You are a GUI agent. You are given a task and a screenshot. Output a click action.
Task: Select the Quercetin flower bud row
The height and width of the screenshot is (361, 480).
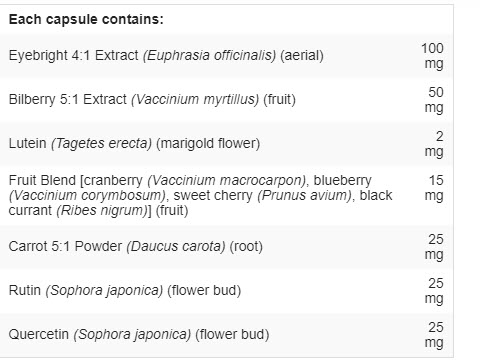(226, 335)
